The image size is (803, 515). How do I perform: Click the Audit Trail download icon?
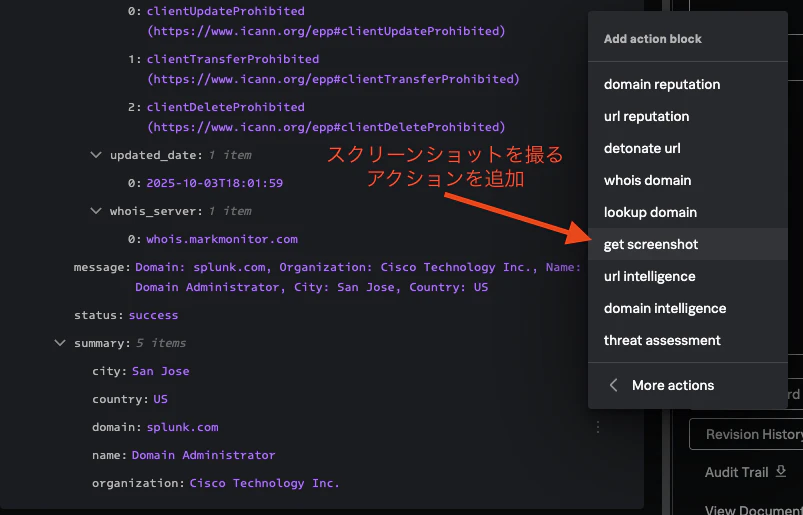pos(780,471)
